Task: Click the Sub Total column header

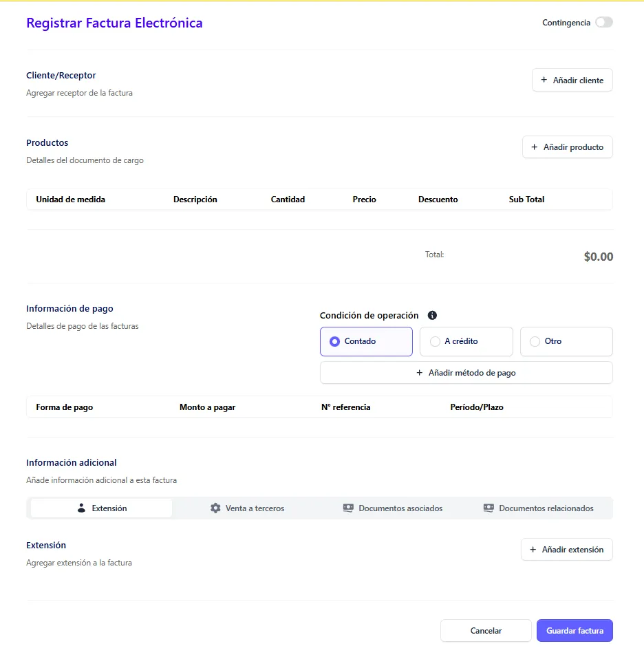Action: pyautogui.click(x=526, y=200)
